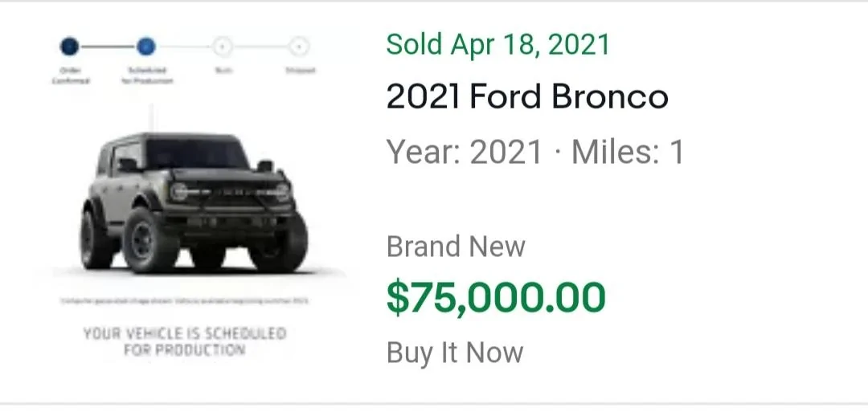Click the Order Confirmed step label
The height and width of the screenshot is (412, 868).
(x=70, y=75)
